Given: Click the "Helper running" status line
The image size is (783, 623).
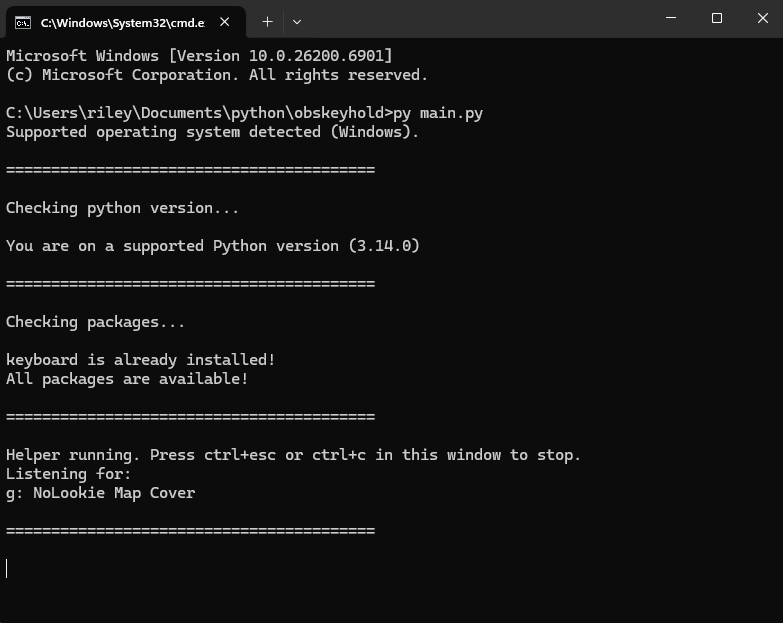Looking at the screenshot, I should pos(293,455).
